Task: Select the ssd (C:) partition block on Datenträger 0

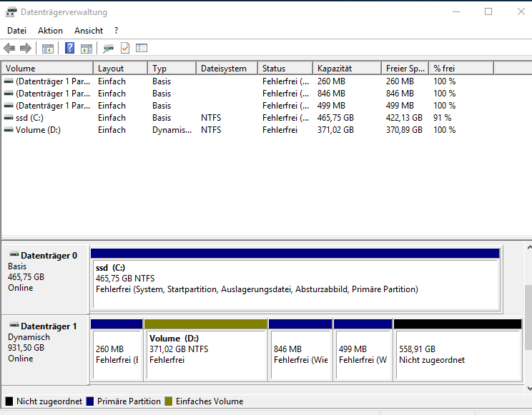Action: 295,280
